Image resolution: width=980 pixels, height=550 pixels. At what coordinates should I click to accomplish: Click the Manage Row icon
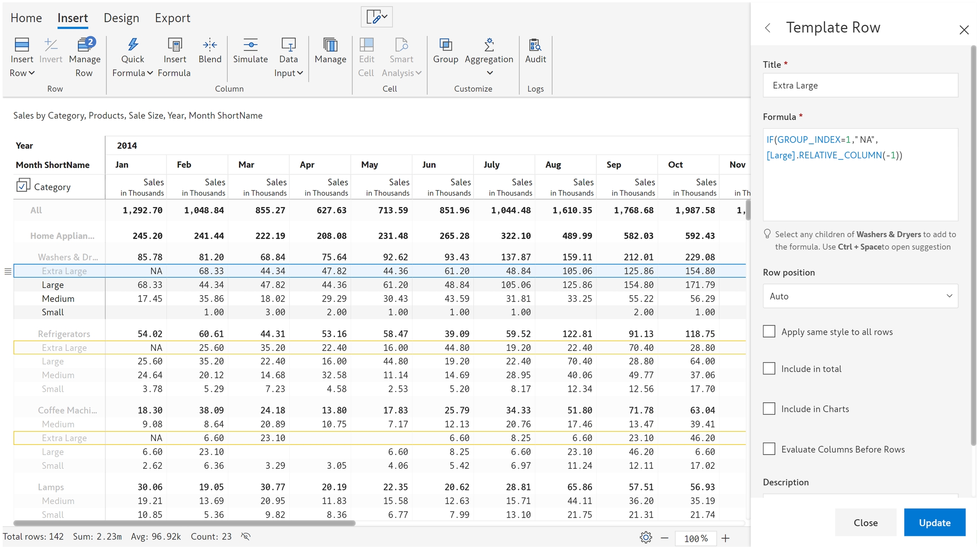(x=85, y=45)
